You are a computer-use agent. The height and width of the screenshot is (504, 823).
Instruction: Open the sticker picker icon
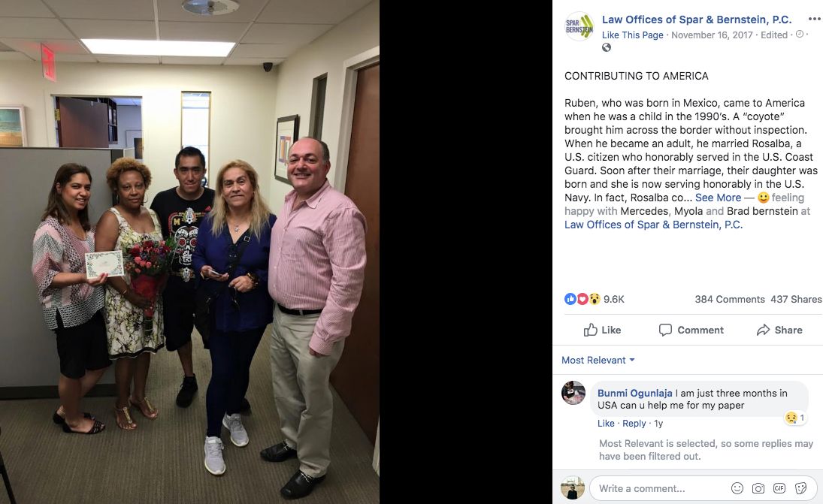(x=800, y=488)
